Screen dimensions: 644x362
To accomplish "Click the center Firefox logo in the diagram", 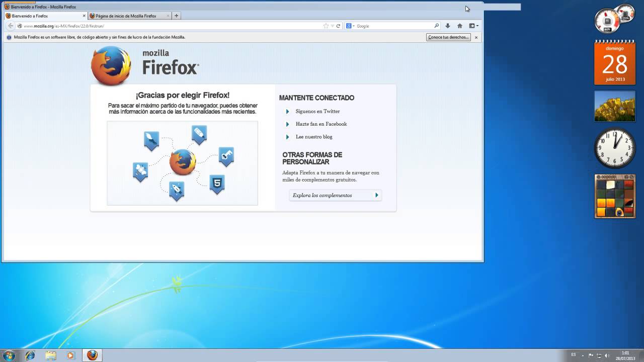I will (x=182, y=162).
